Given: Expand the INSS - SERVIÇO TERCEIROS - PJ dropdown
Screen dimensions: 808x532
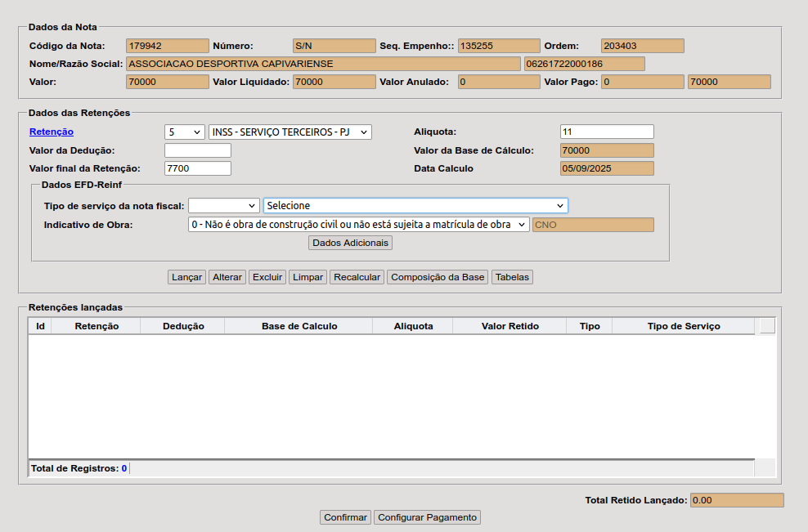Looking at the screenshot, I should tap(290, 132).
